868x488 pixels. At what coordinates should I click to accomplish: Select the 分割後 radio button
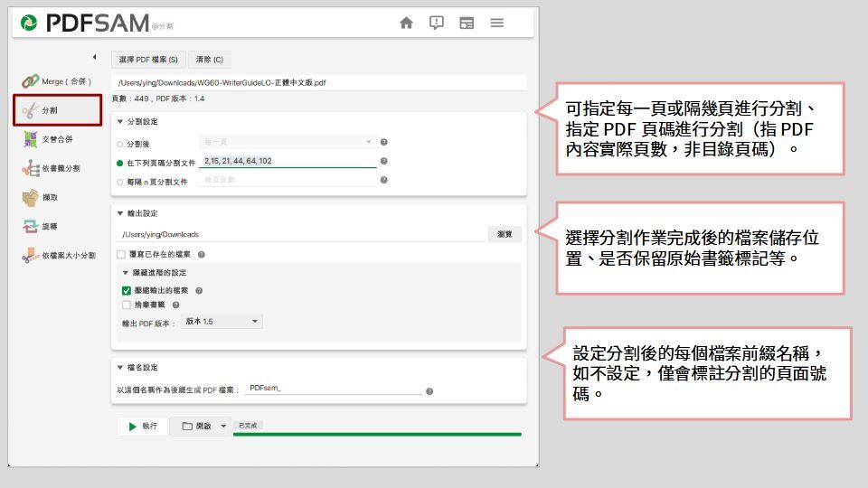[x=119, y=143]
